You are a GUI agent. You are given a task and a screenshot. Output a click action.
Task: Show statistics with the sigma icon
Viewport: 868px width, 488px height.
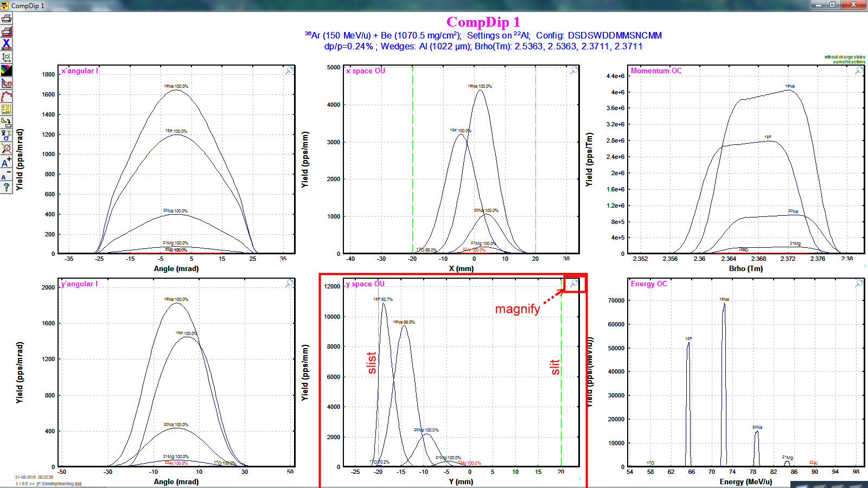(x=6, y=135)
